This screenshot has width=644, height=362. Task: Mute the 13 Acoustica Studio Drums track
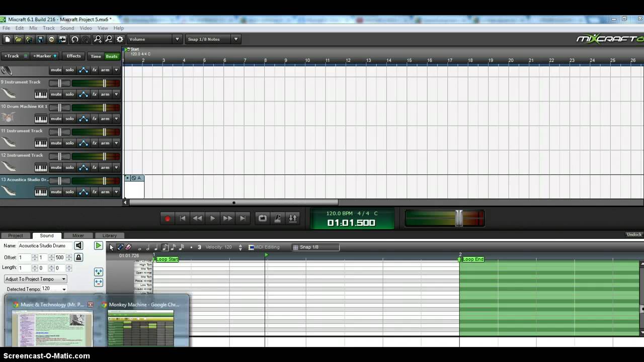click(56, 192)
